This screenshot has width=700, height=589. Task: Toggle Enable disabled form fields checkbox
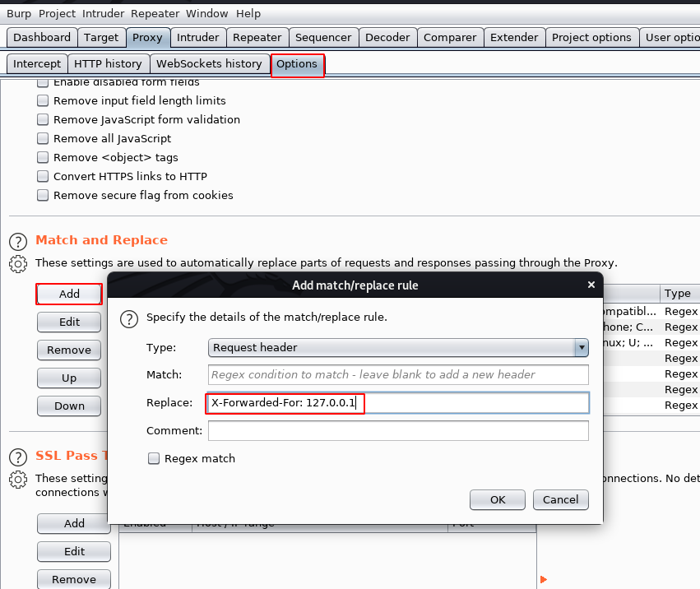(43, 82)
